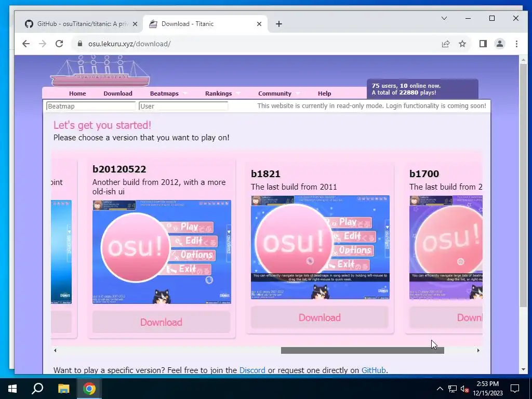Image resolution: width=532 pixels, height=399 pixels.
Task: Reload the Titanic download page
Action: (59, 44)
